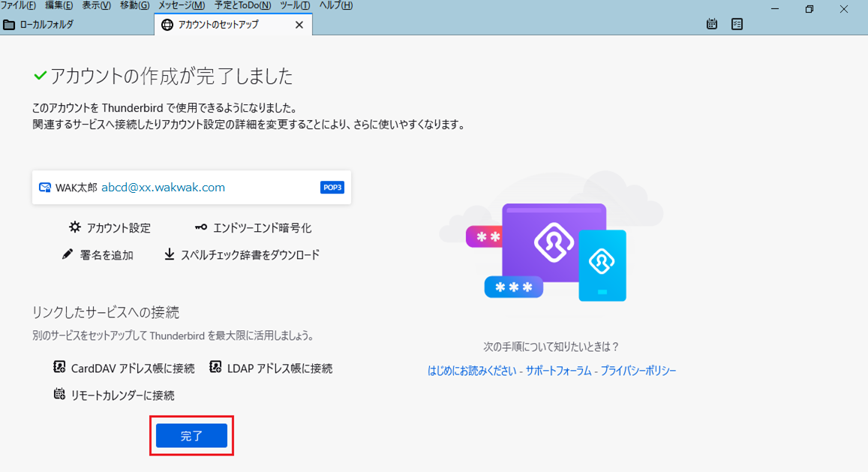Screen dimensions: 868x472
Task: Select the アカウントのセットアップ tab
Action: 233,24
